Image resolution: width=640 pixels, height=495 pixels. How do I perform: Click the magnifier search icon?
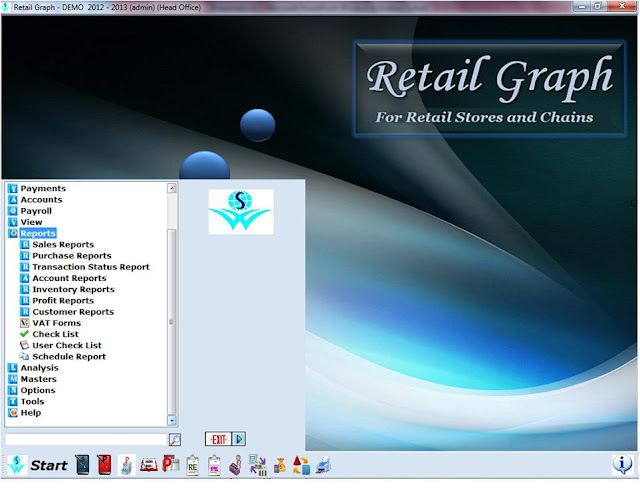point(175,440)
